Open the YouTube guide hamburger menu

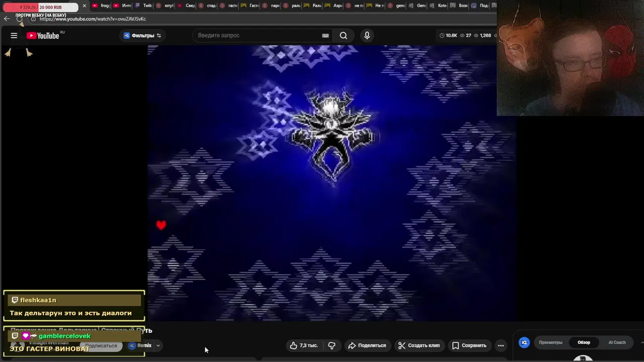14,36
